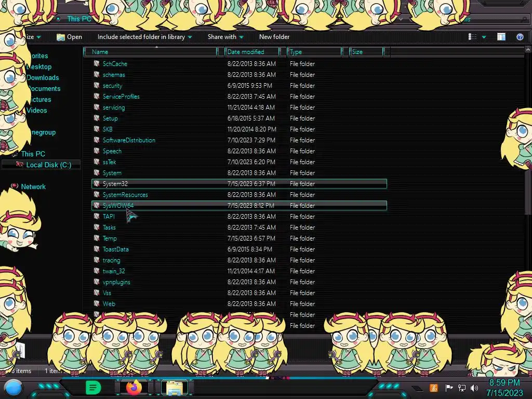The height and width of the screenshot is (399, 532).
Task: Open the network tray icon
Action: tap(461, 388)
